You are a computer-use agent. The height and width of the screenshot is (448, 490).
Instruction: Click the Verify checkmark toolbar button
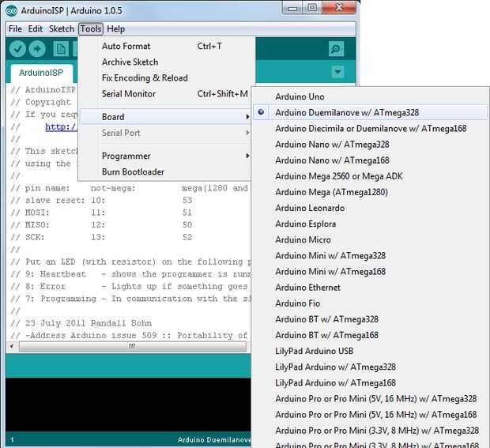pyautogui.click(x=17, y=49)
